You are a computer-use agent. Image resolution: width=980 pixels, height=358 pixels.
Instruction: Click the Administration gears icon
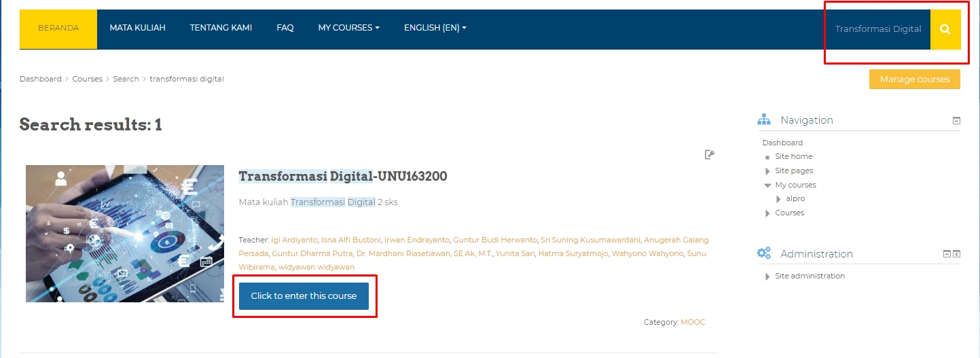764,253
